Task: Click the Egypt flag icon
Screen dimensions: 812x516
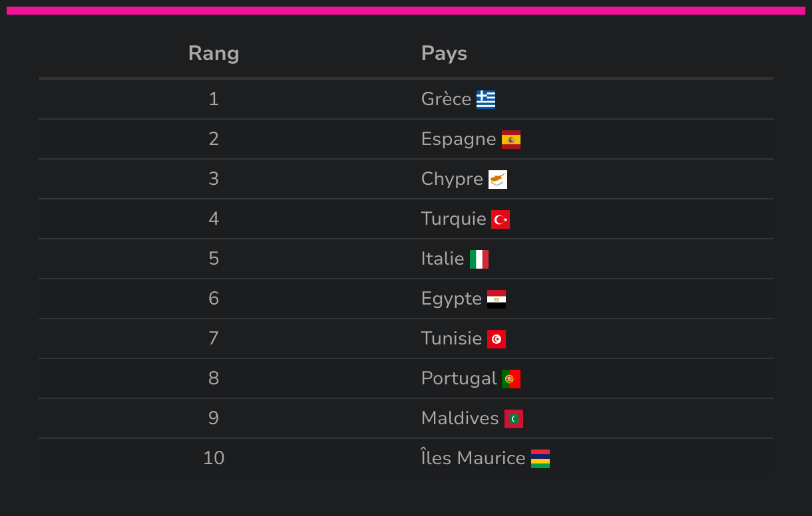Action: tap(497, 299)
